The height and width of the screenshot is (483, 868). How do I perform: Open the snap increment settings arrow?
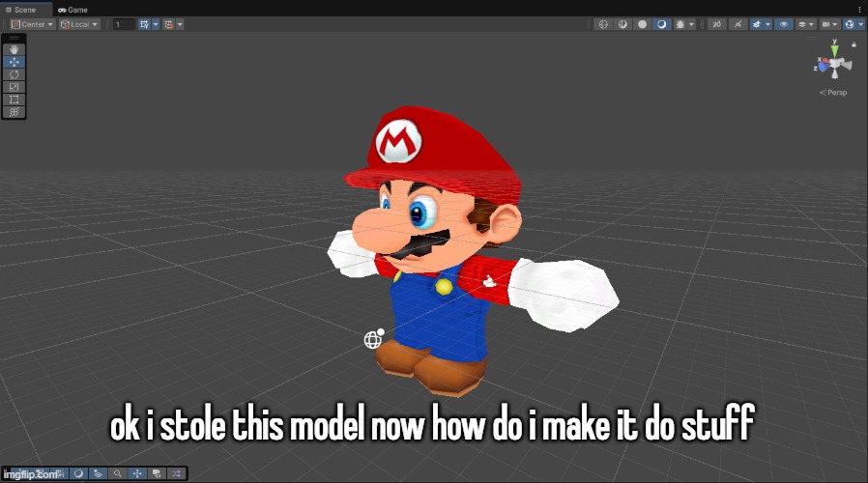180,24
